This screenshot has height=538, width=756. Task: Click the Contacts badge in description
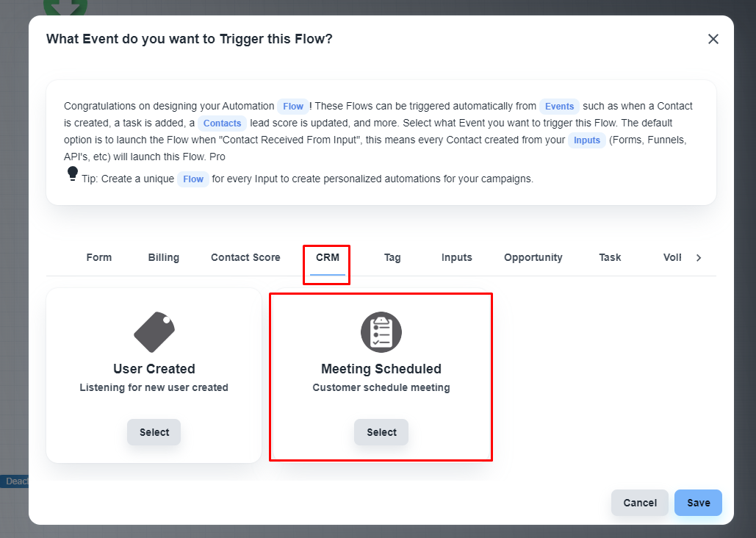click(222, 123)
